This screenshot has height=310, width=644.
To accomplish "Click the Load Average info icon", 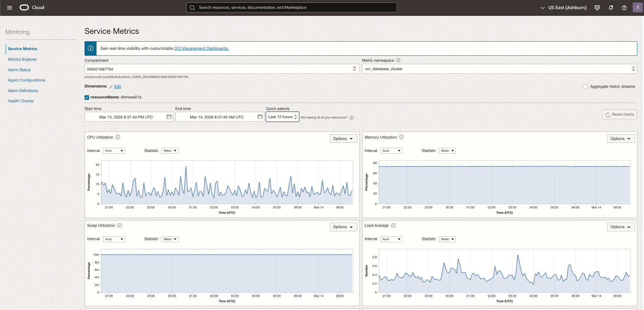I will coord(393,225).
